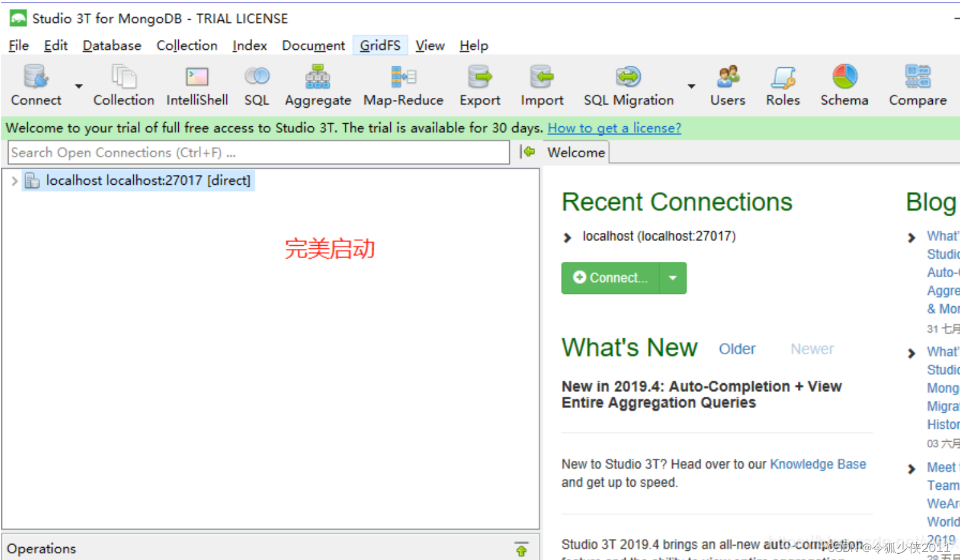This screenshot has width=960, height=560.
Task: Open the Roles manager icon
Action: coord(783,77)
